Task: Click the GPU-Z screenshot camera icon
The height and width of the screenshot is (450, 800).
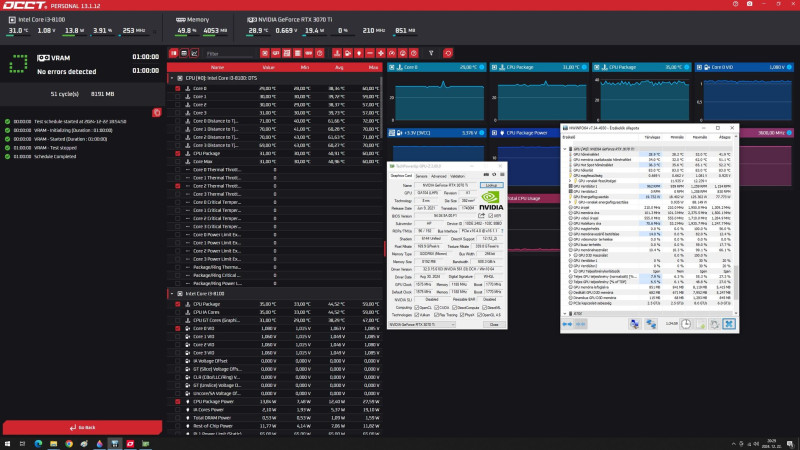Action: (486, 174)
